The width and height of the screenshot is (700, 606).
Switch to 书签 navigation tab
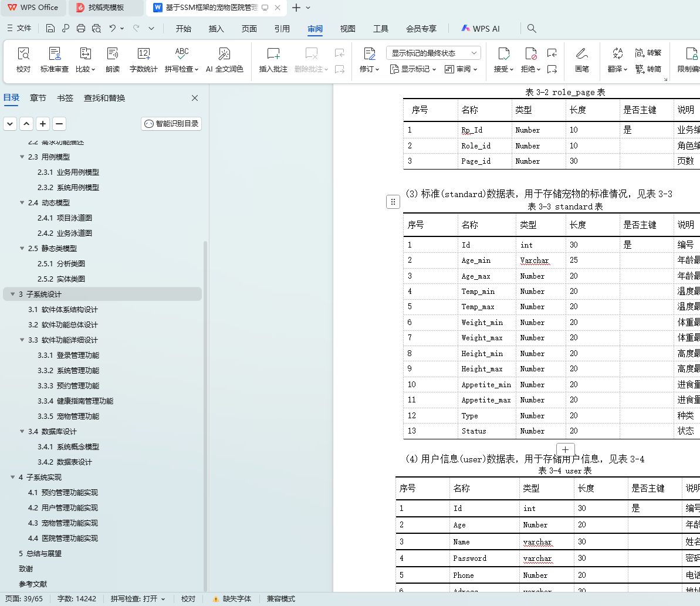[x=65, y=98]
